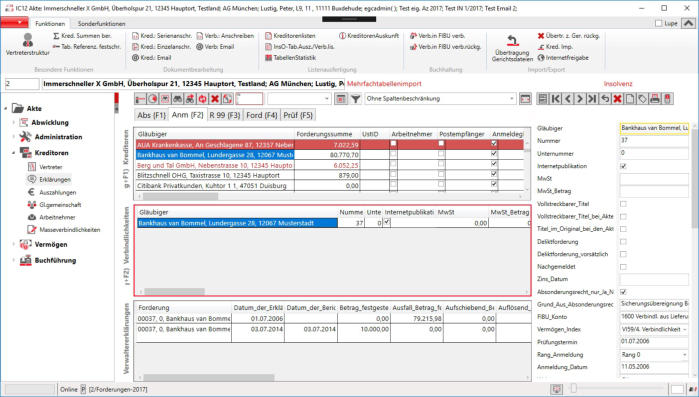
Task: Open Kred.: Serienanschr. document function
Action: [162, 36]
